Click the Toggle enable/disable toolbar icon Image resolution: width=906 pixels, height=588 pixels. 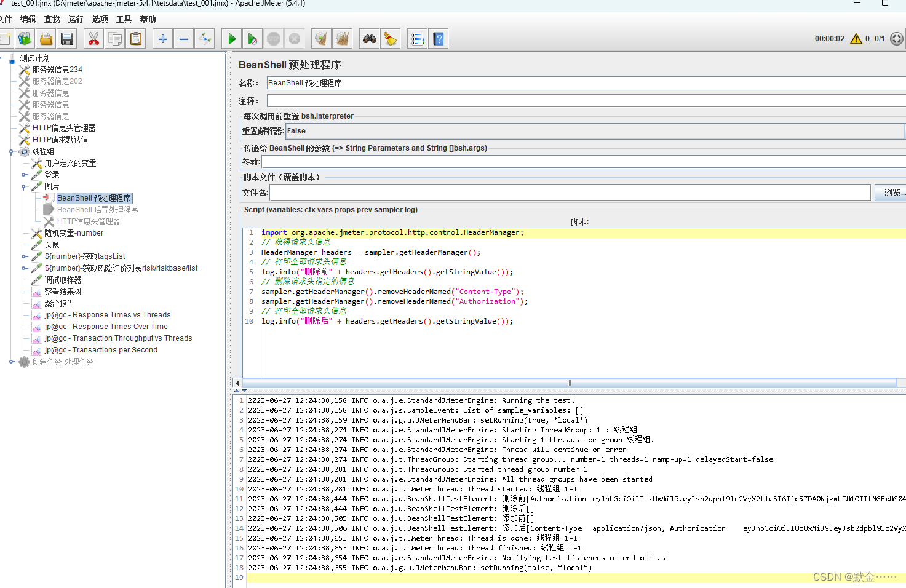pyautogui.click(x=205, y=39)
